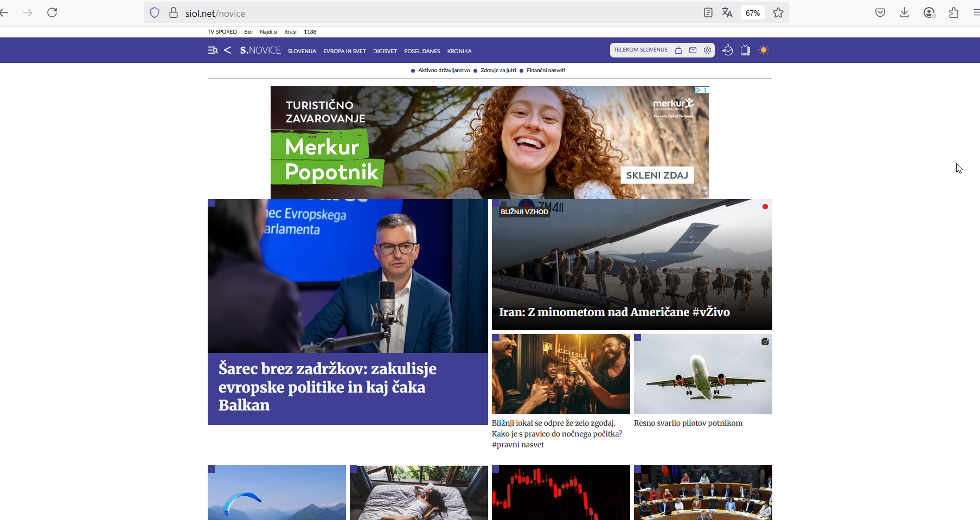The image size is (980, 520).
Task: Open the Firefox hamburger application menu
Action: coord(976,12)
